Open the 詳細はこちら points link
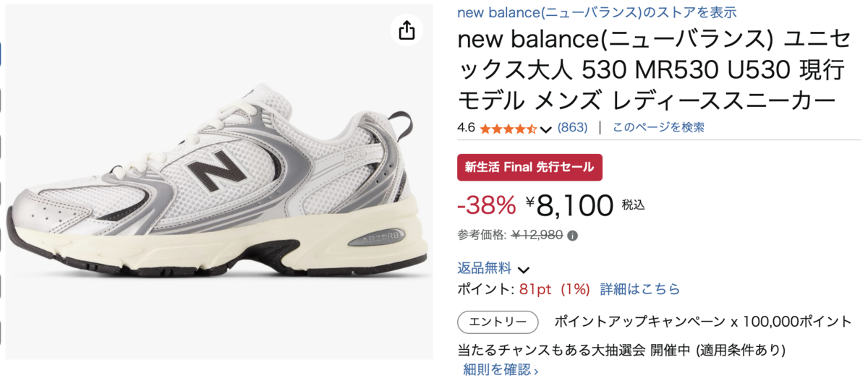The image size is (868, 391). 640,289
